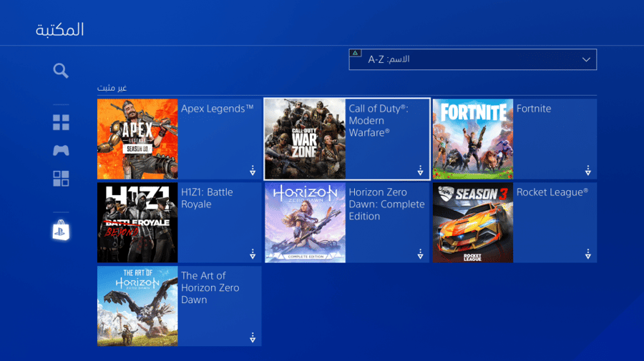
Task: Click the Fortnite title text
Action: point(534,109)
